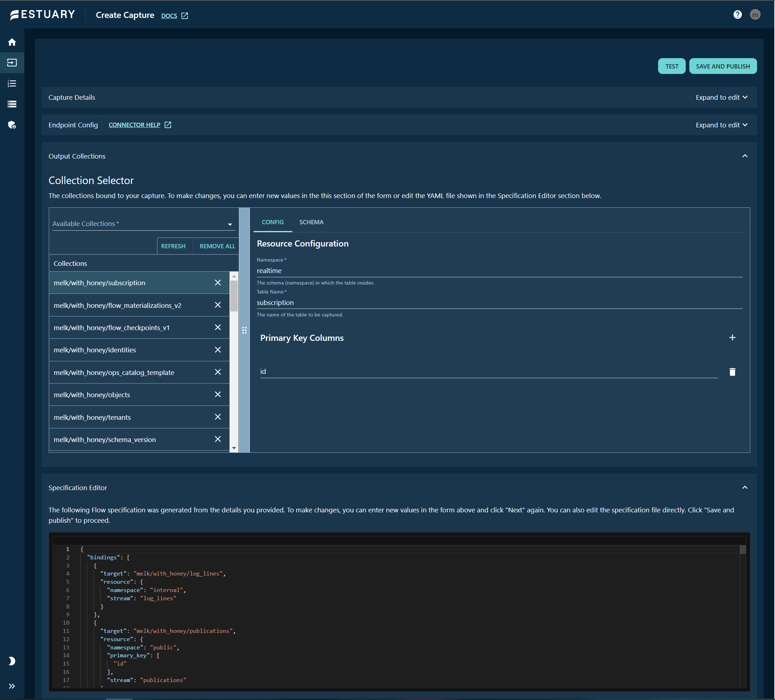Delete the id primary key column
The height and width of the screenshot is (700, 775).
tap(732, 372)
